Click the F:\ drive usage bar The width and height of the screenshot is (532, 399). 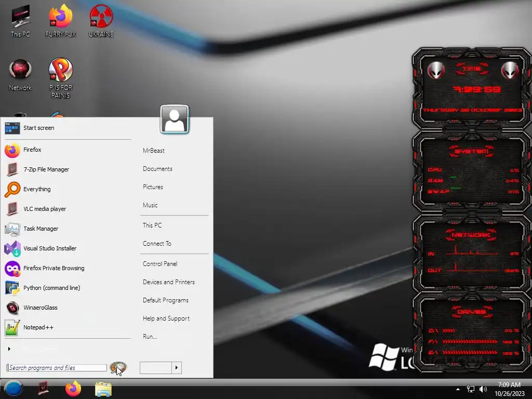(x=470, y=342)
